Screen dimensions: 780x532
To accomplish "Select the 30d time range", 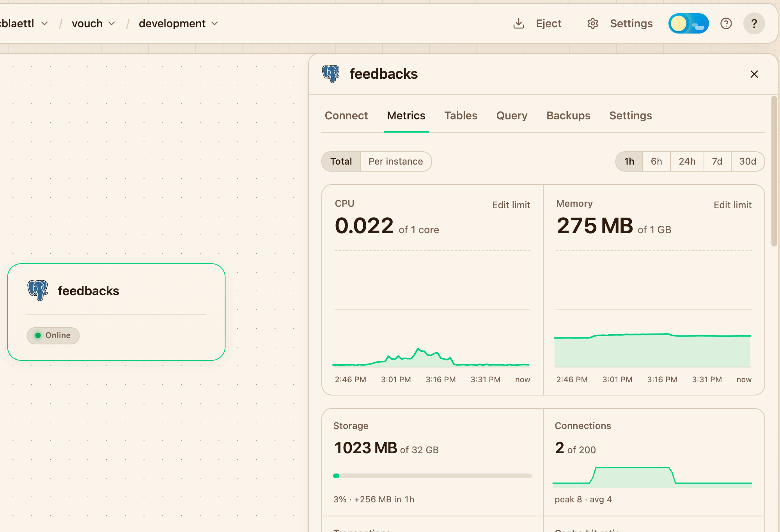I will [748, 161].
